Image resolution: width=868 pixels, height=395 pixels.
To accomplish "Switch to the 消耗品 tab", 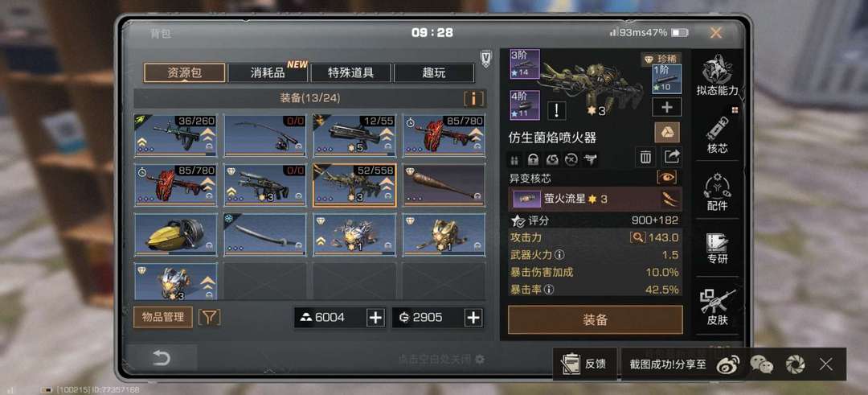I will point(268,72).
